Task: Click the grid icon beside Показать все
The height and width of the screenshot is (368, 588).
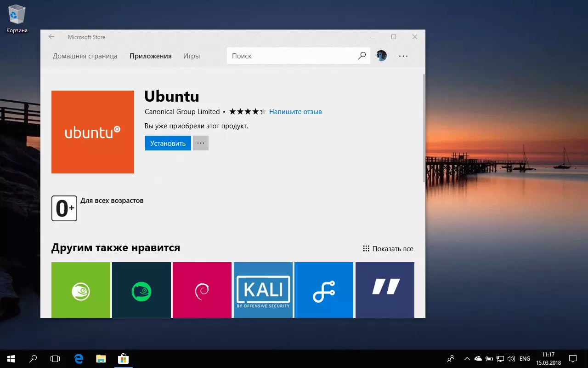Action: [366, 248]
